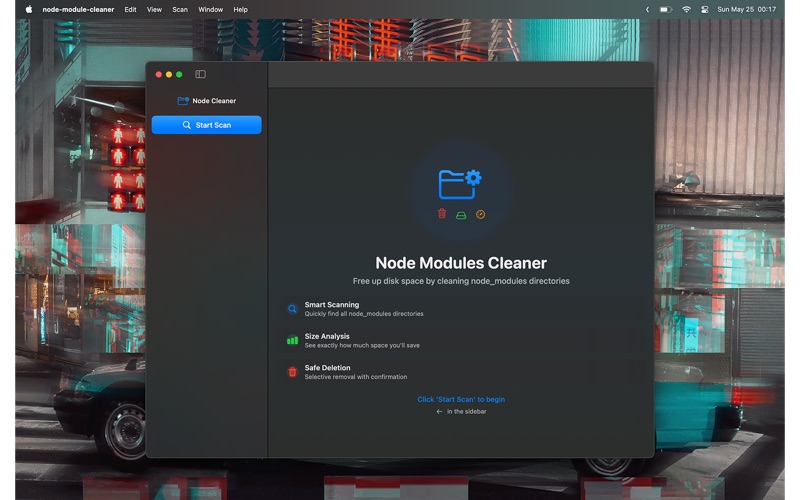Open the Apple menu

(29, 9)
